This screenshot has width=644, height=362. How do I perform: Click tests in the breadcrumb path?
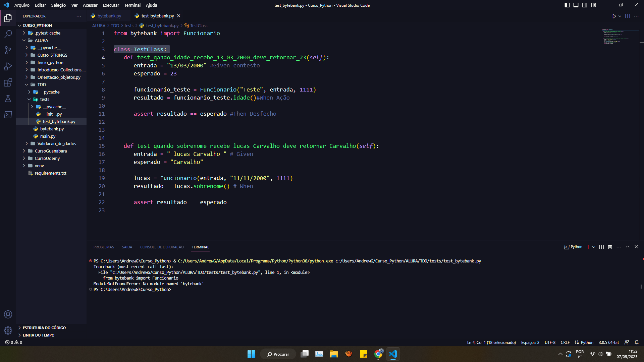[x=129, y=25]
